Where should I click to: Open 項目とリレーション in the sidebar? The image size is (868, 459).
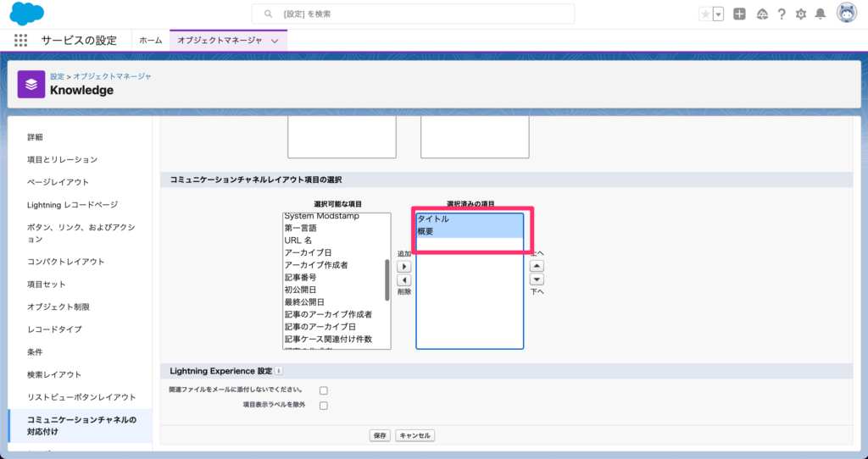coord(62,159)
